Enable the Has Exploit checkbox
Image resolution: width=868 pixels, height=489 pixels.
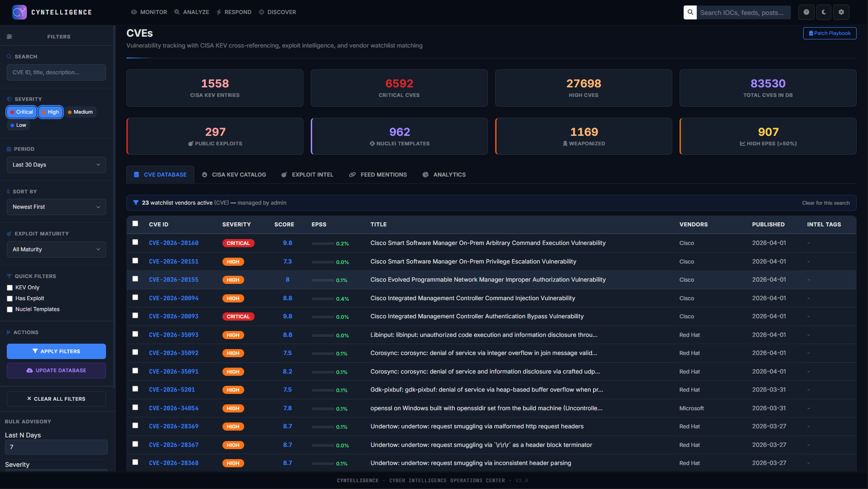click(10, 298)
